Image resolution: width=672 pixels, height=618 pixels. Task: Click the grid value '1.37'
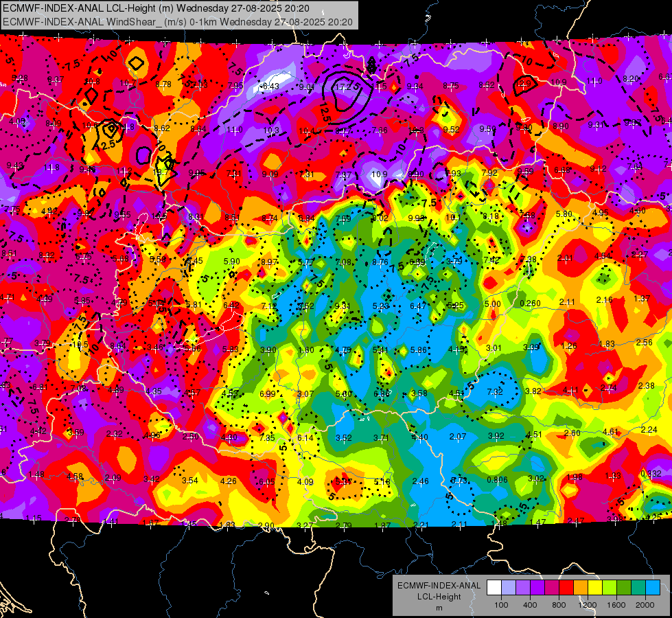tap(642, 298)
